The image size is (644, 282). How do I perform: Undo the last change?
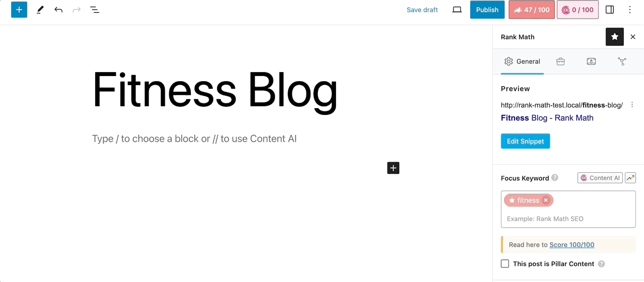click(58, 10)
